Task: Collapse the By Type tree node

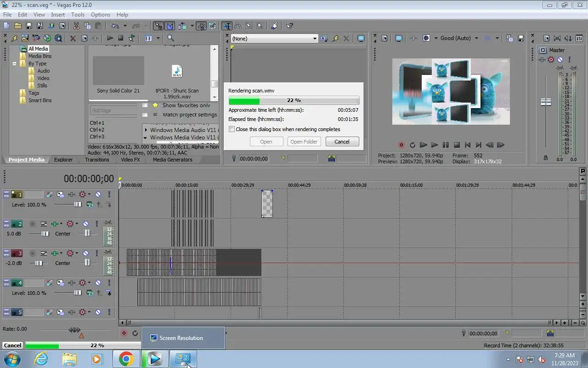Action: click(15, 63)
